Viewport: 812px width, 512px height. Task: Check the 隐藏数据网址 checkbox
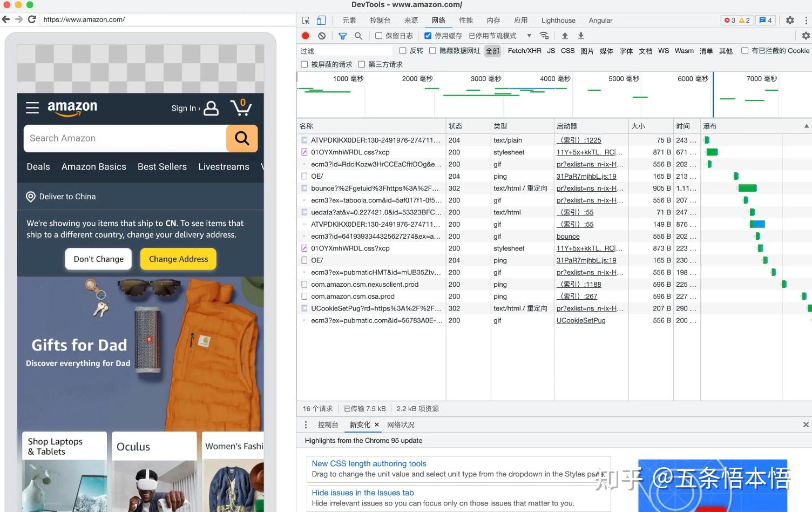click(x=433, y=50)
